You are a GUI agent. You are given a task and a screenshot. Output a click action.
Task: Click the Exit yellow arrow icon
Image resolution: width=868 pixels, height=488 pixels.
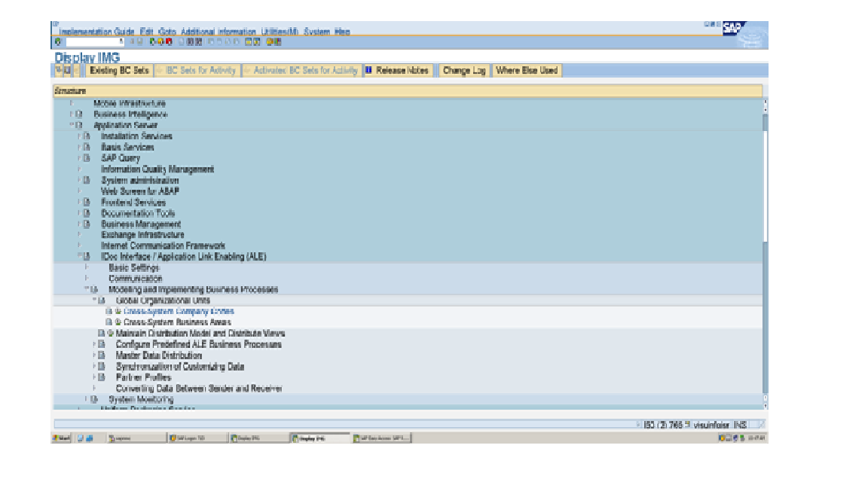pos(160,41)
